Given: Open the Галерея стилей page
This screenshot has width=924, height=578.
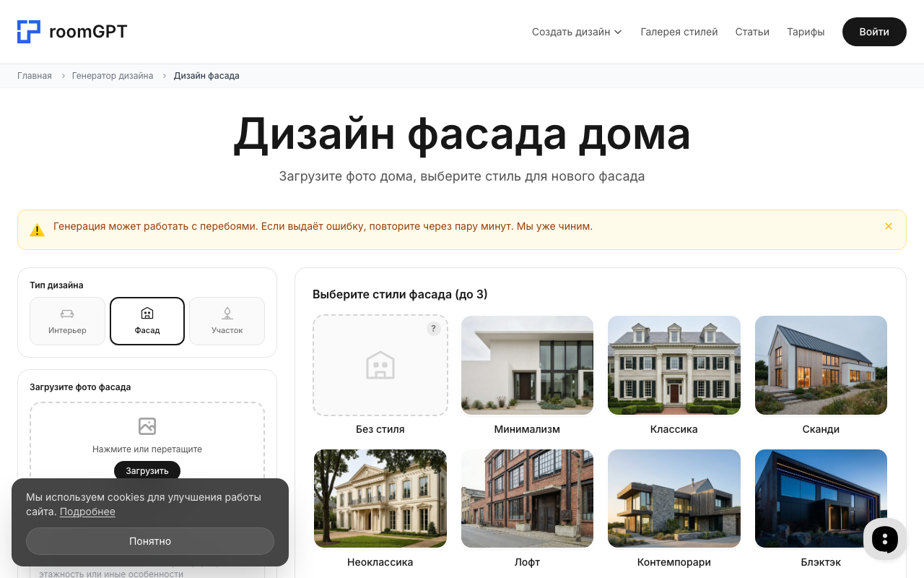Looking at the screenshot, I should 679,32.
